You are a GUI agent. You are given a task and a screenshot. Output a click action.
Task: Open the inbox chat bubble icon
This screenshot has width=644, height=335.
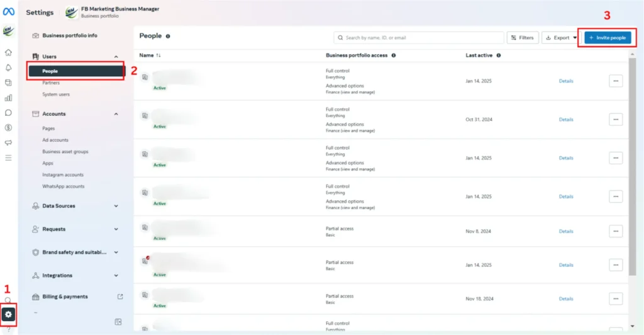(8, 113)
